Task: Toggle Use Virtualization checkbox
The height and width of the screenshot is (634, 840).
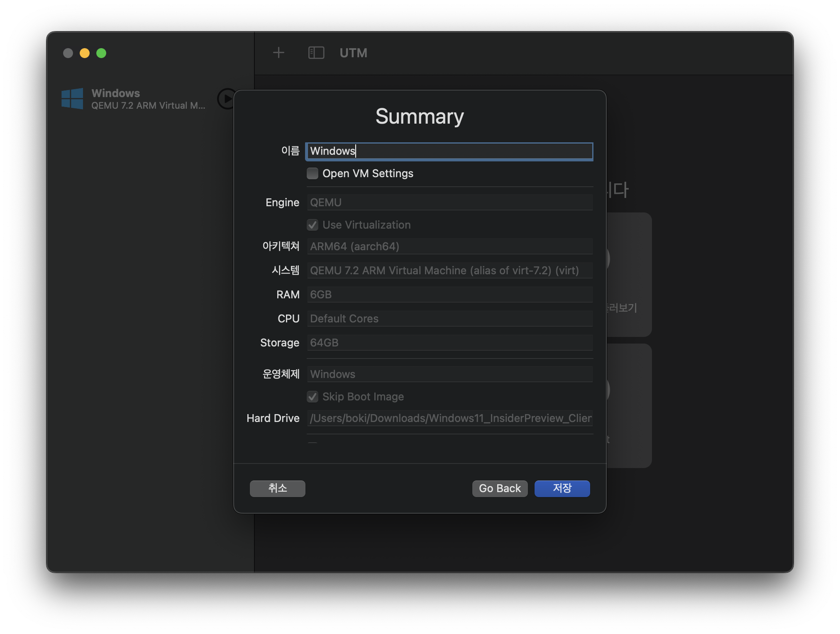Action: point(313,225)
